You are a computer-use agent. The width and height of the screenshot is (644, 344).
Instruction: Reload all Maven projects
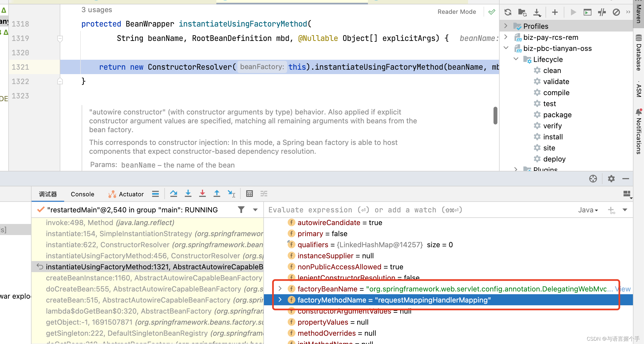(508, 12)
